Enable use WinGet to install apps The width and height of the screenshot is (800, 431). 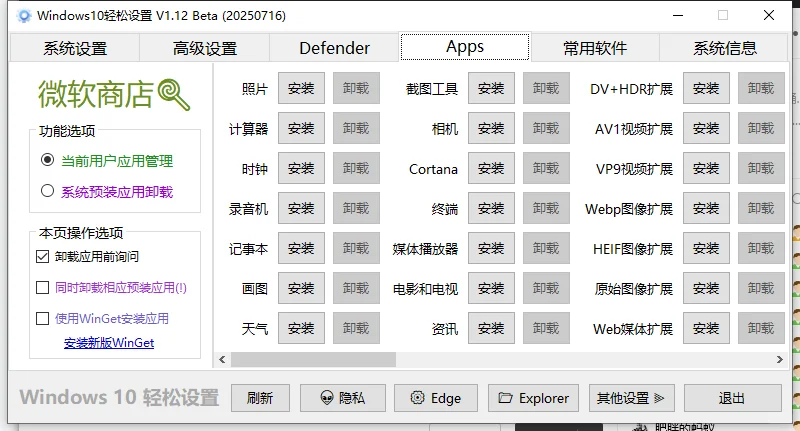coord(43,319)
